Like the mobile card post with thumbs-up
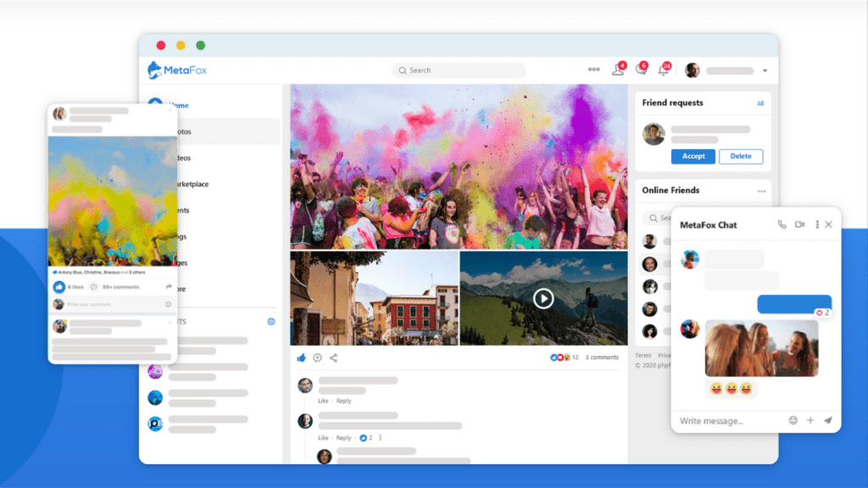Image resolution: width=868 pixels, height=488 pixels. pyautogui.click(x=59, y=287)
